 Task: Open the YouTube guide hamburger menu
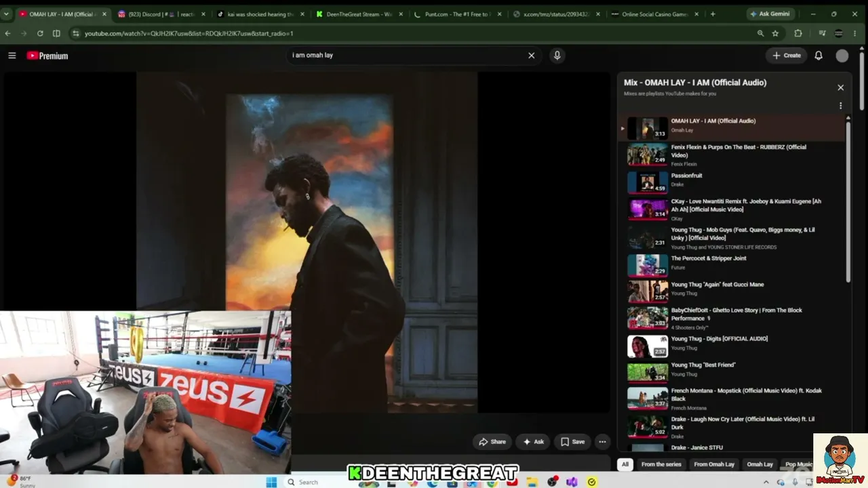12,56
